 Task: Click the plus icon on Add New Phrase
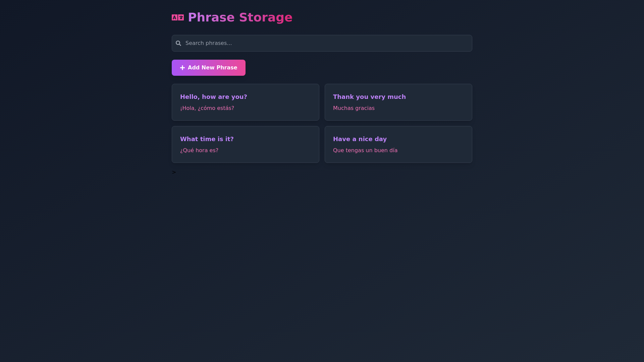(182, 68)
